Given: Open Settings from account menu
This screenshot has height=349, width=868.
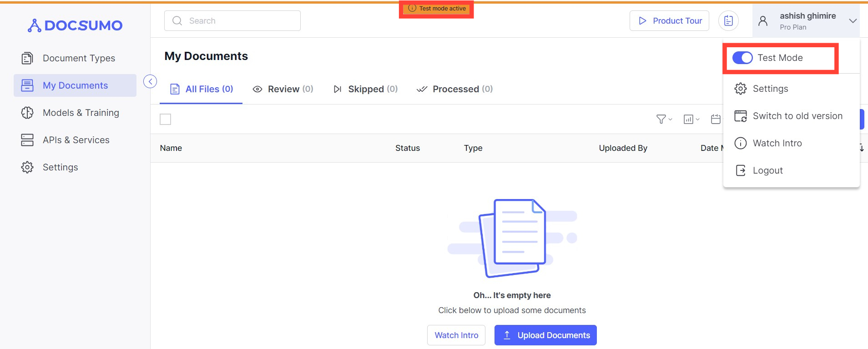Looking at the screenshot, I should (x=791, y=89).
